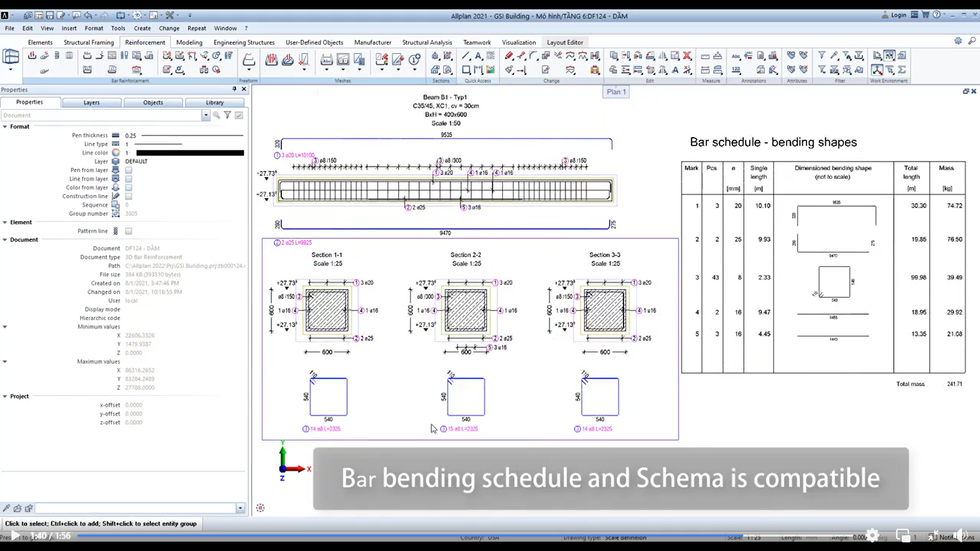Click the top-left shield icon in Attributes group

[x=791, y=56]
